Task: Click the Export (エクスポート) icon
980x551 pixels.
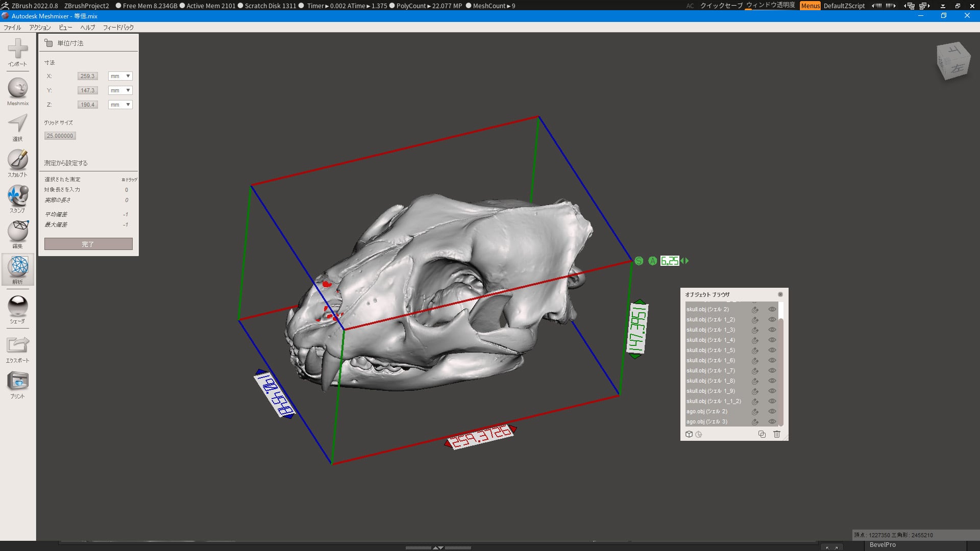Action: click(18, 345)
